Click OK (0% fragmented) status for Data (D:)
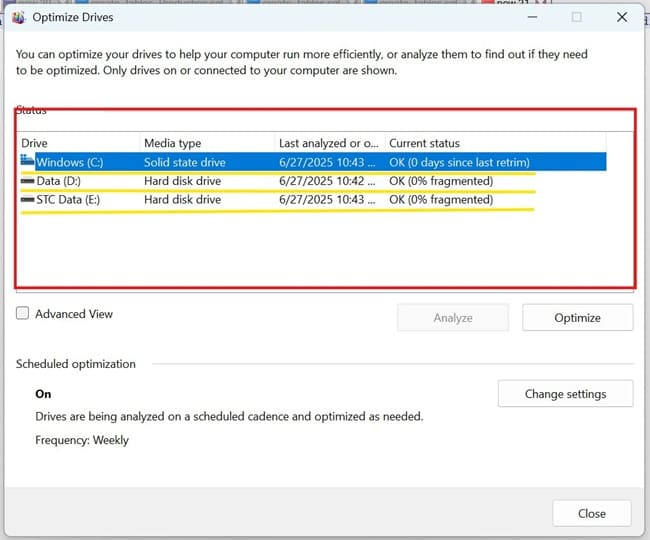The image size is (650, 540). 441,181
